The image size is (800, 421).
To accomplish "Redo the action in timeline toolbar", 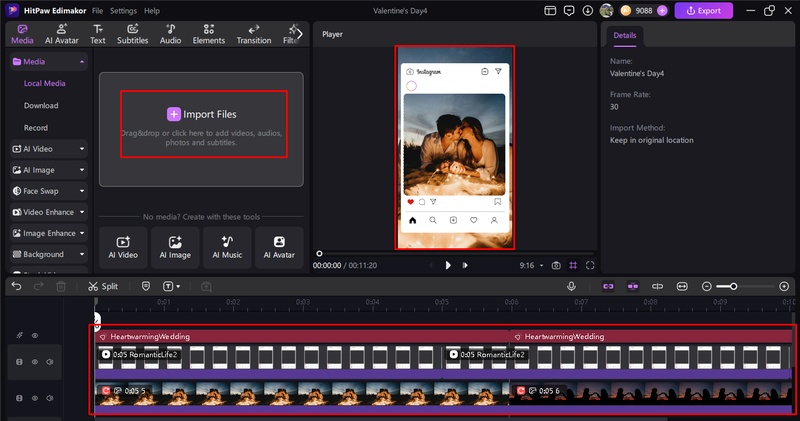I will 38,286.
